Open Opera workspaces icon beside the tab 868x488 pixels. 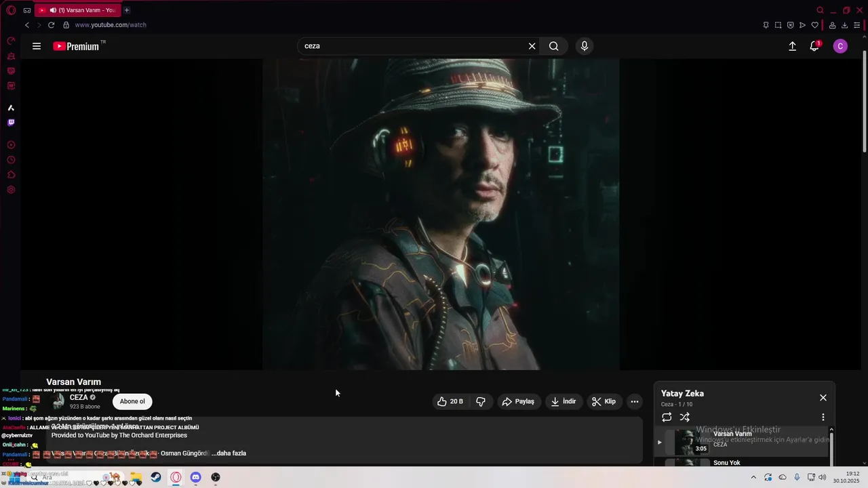(x=27, y=10)
